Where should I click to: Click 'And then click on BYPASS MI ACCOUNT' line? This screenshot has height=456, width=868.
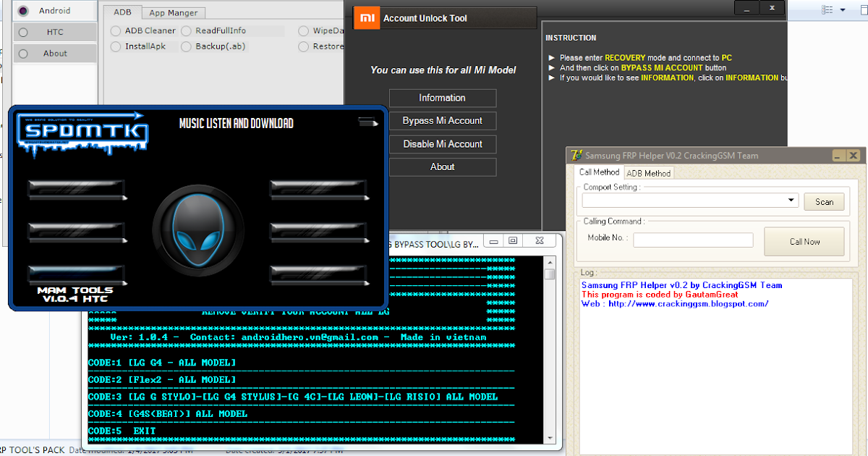pyautogui.click(x=643, y=67)
